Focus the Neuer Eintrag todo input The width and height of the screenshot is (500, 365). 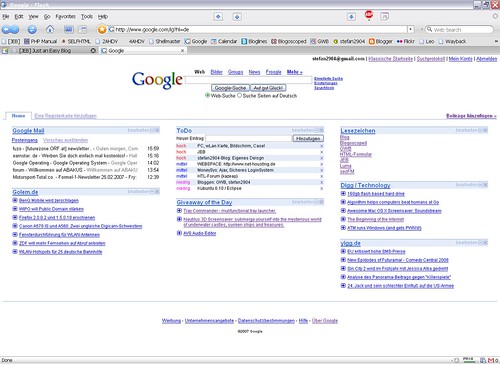[248, 138]
